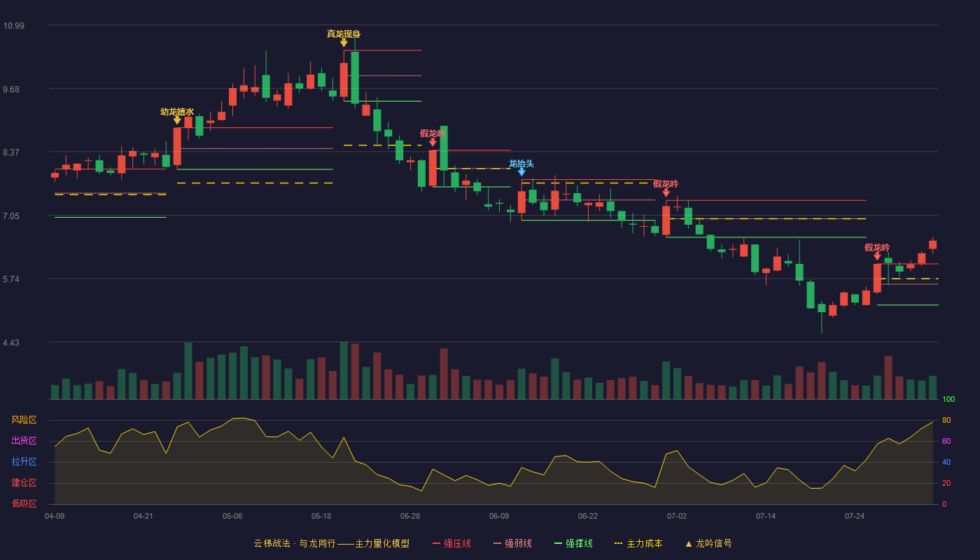980x560 pixels.
Task: Select the 06-09 date label
Action: click(x=499, y=516)
